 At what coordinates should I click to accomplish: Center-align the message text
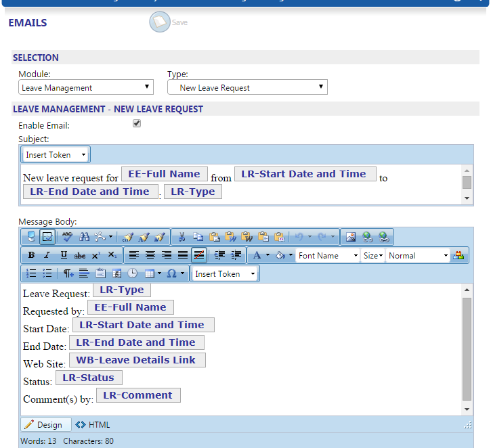tap(150, 255)
